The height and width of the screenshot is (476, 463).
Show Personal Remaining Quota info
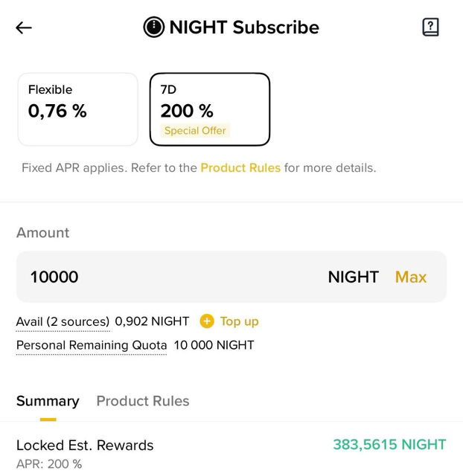[92, 345]
